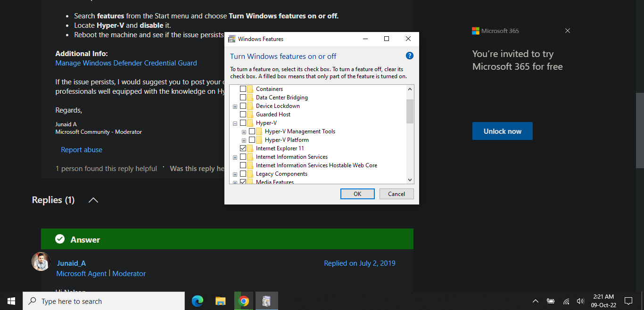Click the battery icon in the tray
This screenshot has height=310, width=644.
pyautogui.click(x=550, y=301)
